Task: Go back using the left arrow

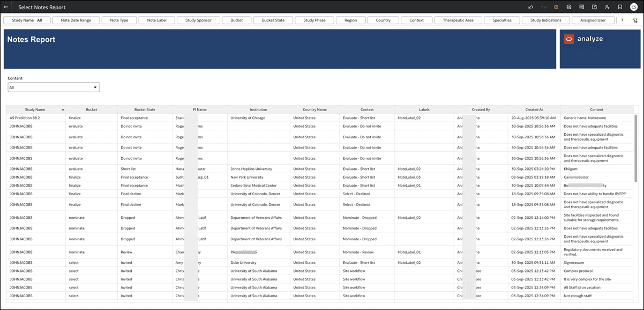Action: tap(6, 7)
